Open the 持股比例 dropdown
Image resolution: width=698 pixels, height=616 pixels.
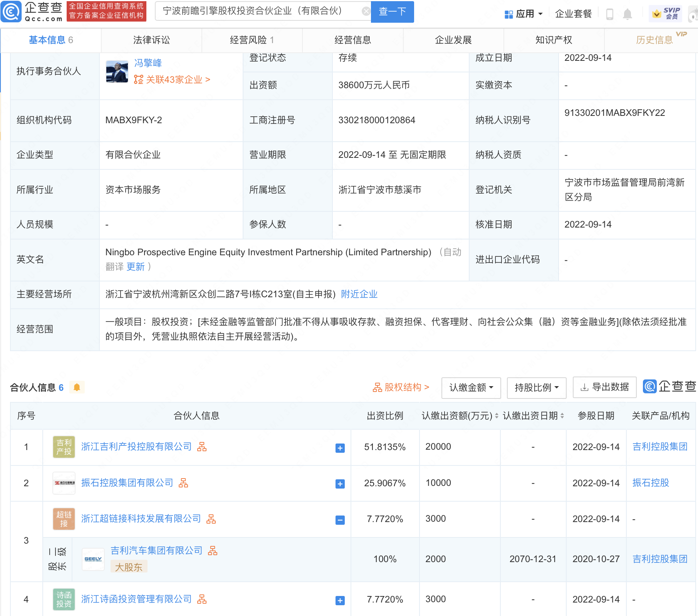[537, 388]
